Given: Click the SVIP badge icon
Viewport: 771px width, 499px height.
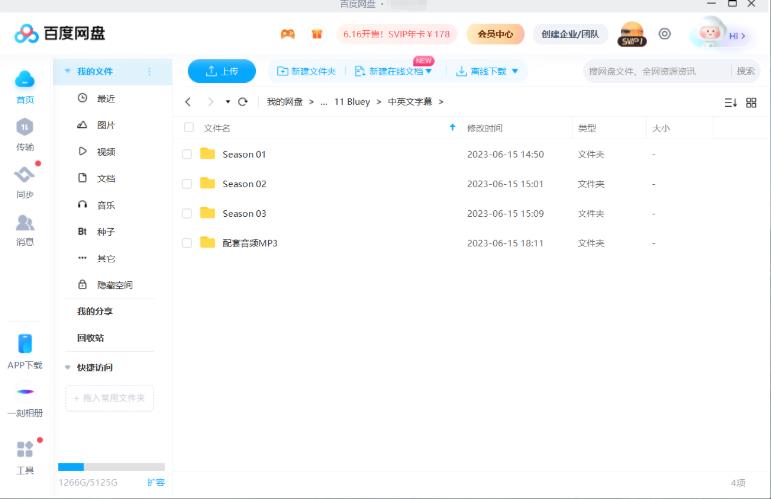Looking at the screenshot, I should click(632, 34).
